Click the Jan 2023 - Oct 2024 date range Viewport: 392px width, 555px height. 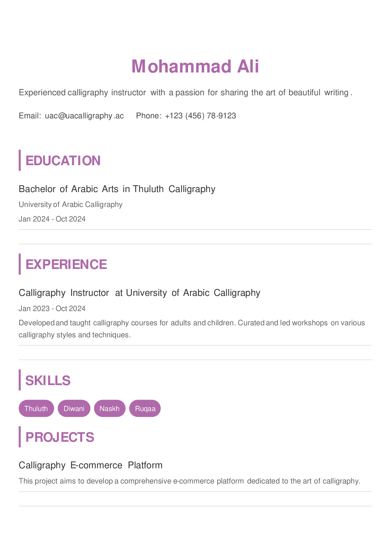tap(52, 309)
